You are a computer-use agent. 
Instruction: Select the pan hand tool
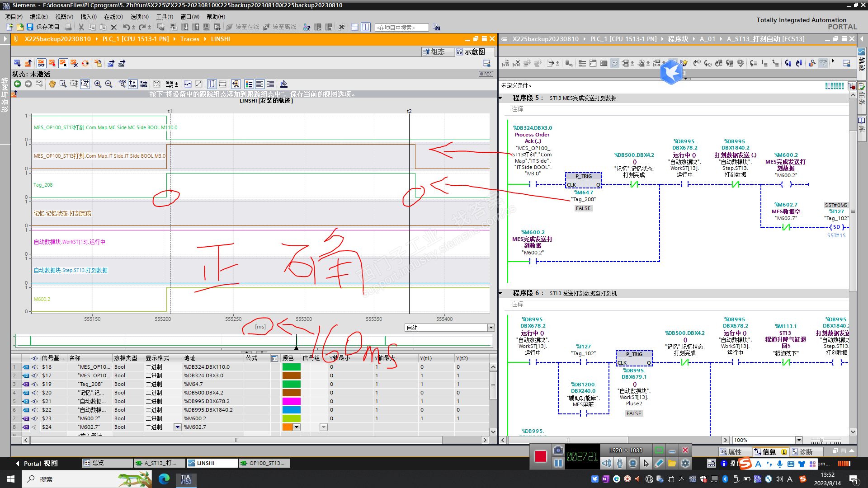[x=52, y=84]
